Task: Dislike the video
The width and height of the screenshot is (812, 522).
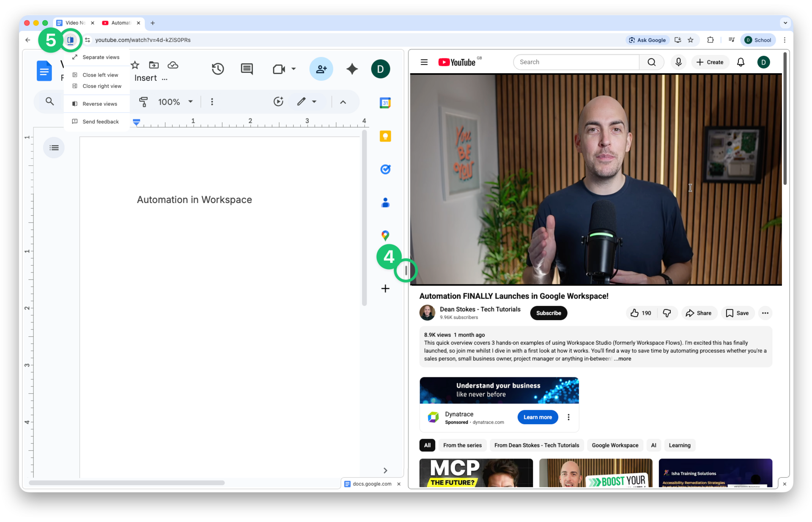Action: click(667, 313)
